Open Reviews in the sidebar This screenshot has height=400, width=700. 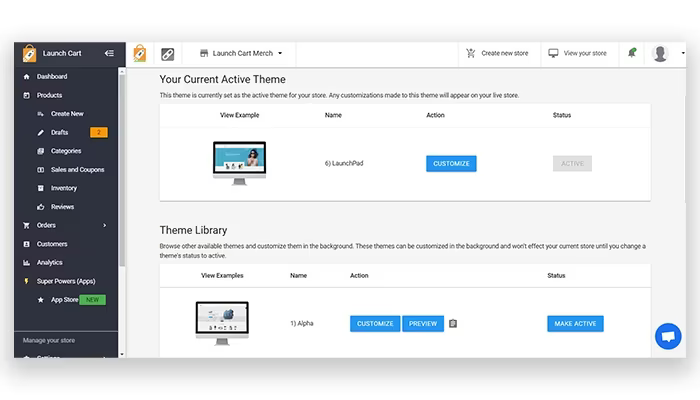[62, 207]
